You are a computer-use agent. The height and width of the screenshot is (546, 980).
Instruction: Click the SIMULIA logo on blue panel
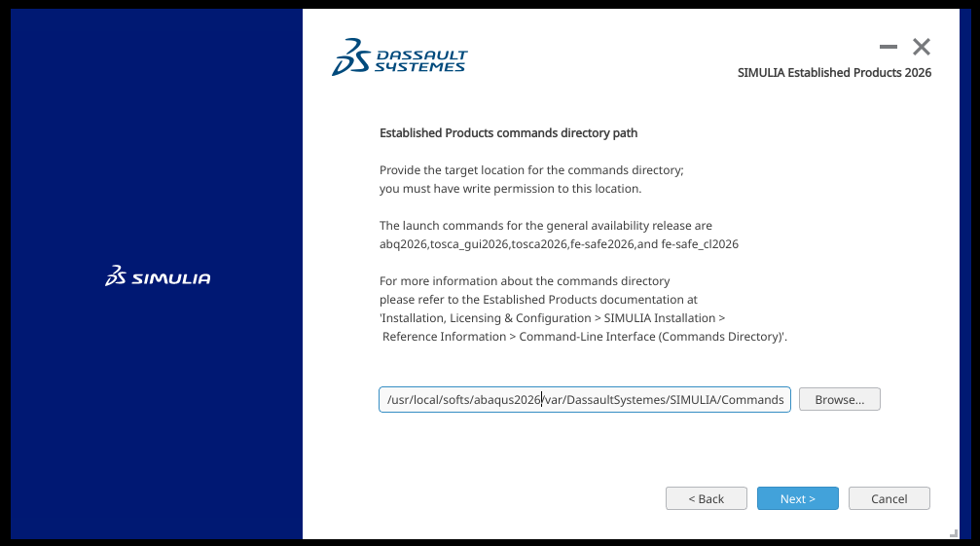point(158,276)
